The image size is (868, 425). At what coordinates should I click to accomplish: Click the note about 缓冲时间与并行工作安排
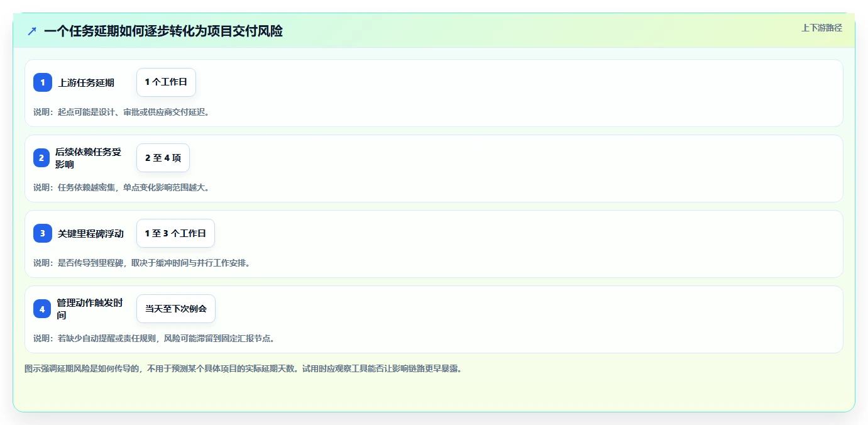point(142,263)
